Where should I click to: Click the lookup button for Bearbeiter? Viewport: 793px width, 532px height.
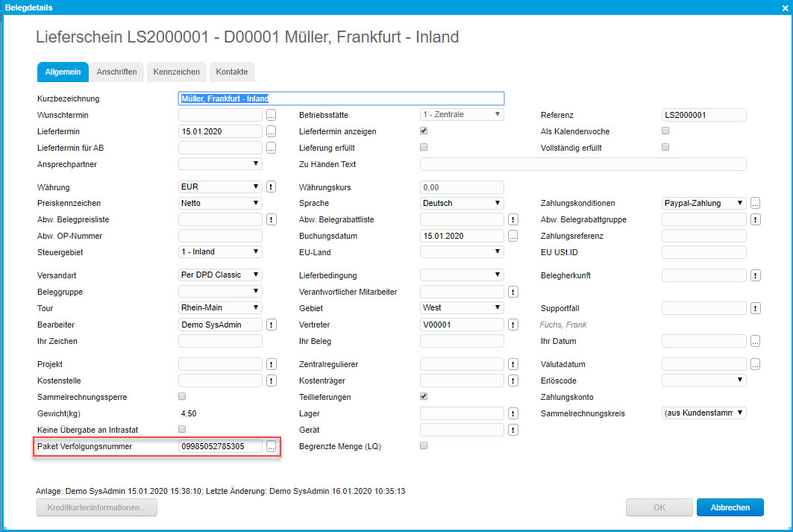point(271,325)
